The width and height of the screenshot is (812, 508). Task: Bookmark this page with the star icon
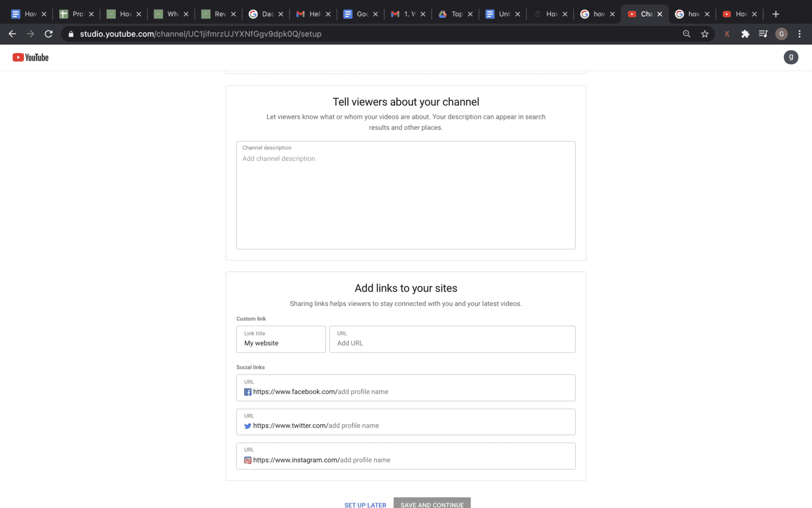705,34
